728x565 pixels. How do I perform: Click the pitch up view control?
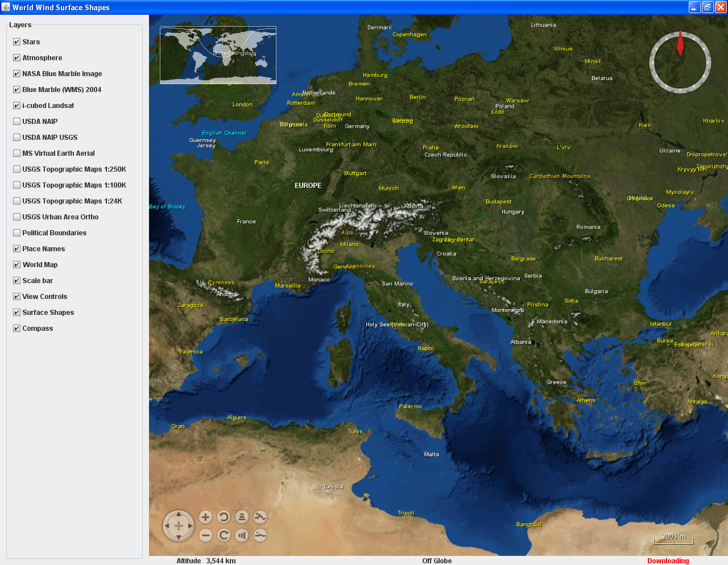click(x=242, y=517)
